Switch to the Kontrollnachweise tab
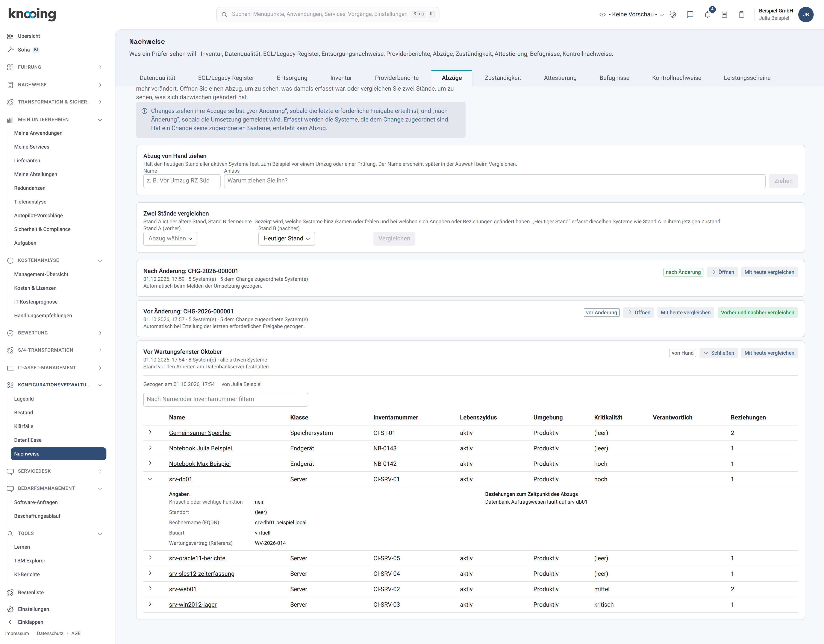 (x=677, y=78)
